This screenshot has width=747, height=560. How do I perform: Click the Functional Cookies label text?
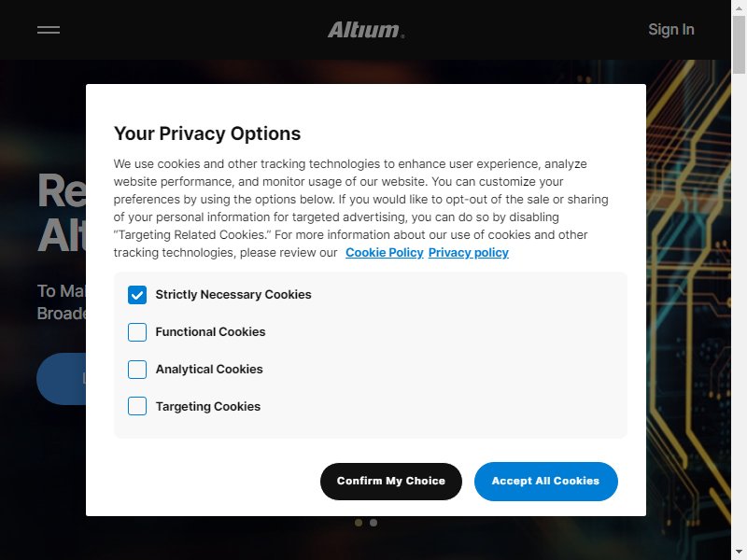(x=211, y=332)
